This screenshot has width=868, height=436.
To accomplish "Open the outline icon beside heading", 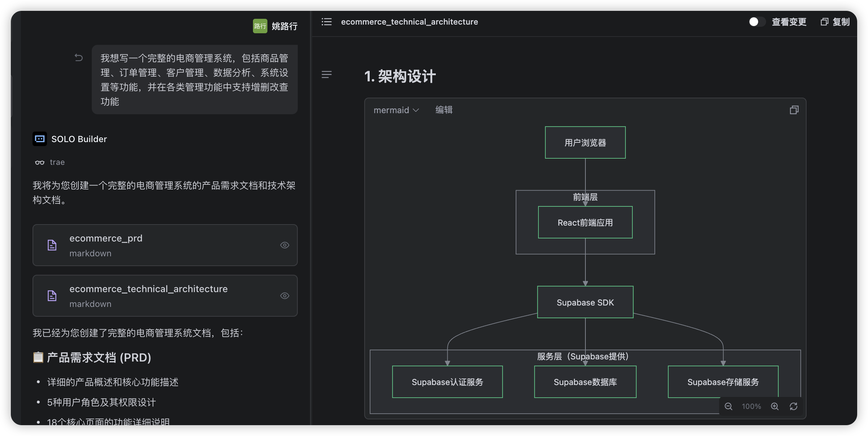I will 326,74.
